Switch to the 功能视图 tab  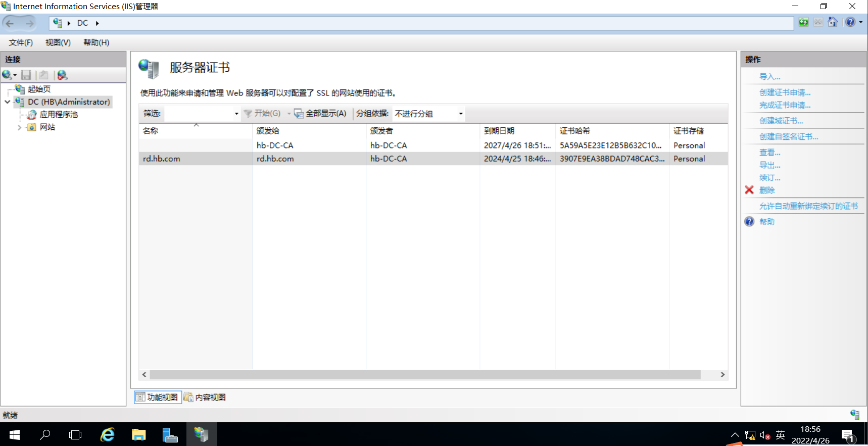click(158, 397)
